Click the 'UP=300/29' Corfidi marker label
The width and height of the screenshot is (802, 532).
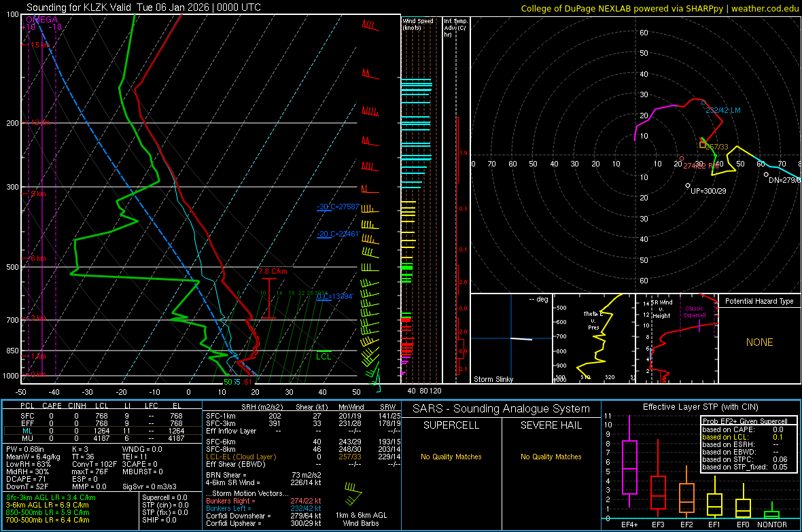708,191
